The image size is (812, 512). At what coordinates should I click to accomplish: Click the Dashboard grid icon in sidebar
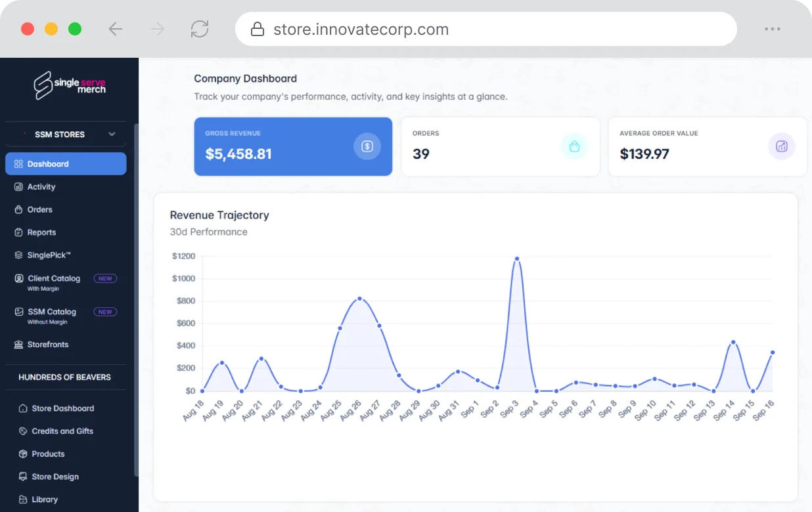coord(18,164)
